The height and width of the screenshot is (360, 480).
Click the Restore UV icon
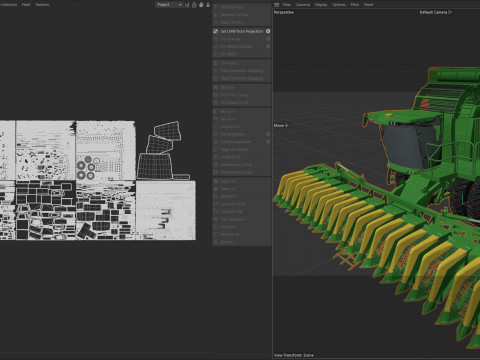(x=216, y=235)
